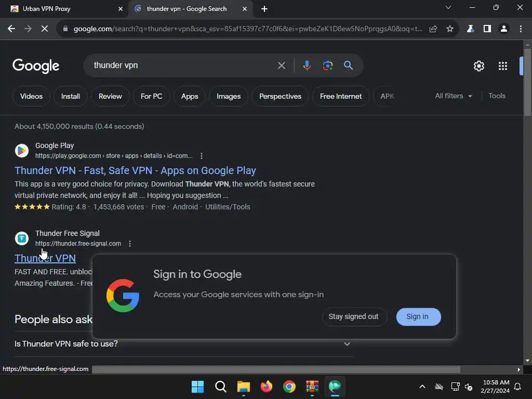Open the notifications bell
Image resolution: width=532 pixels, height=399 pixels.
coord(518,387)
